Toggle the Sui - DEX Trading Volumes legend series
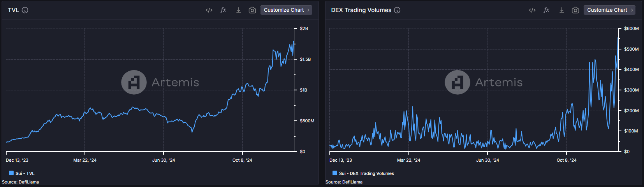Image resolution: width=644 pixels, height=187 pixels. pyautogui.click(x=363, y=173)
